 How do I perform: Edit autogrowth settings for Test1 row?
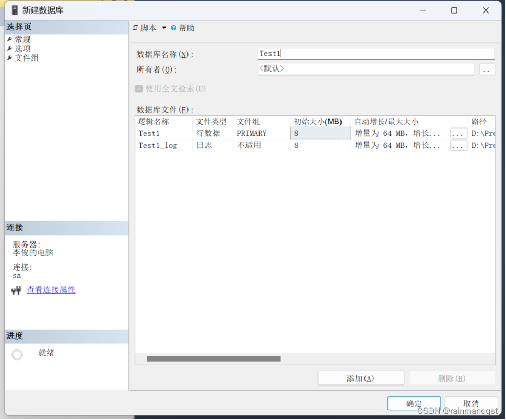(x=458, y=134)
